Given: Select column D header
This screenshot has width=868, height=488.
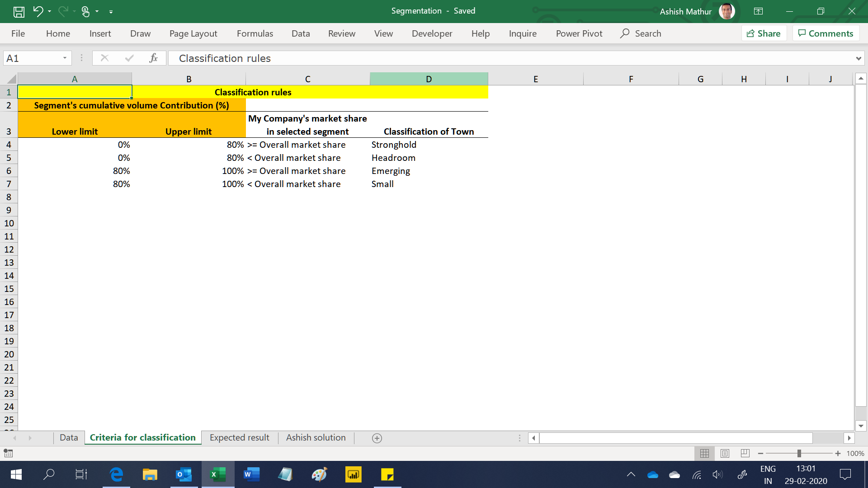Looking at the screenshot, I should coord(429,79).
